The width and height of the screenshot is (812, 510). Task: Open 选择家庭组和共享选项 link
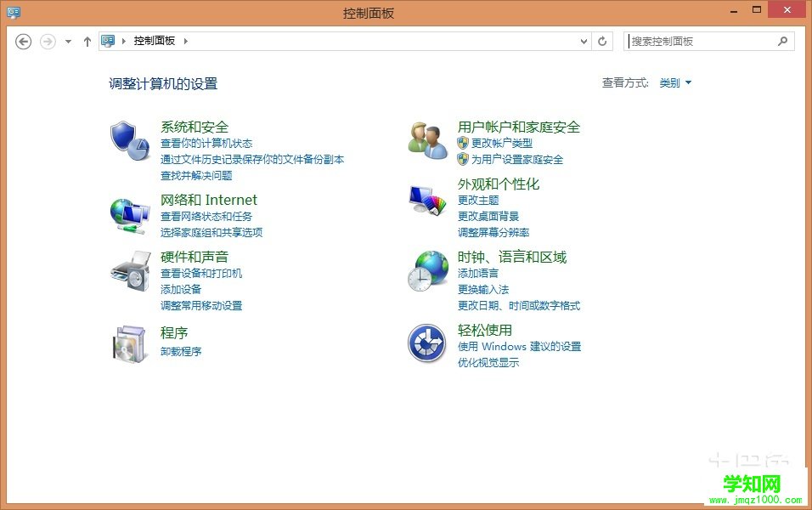click(x=211, y=232)
